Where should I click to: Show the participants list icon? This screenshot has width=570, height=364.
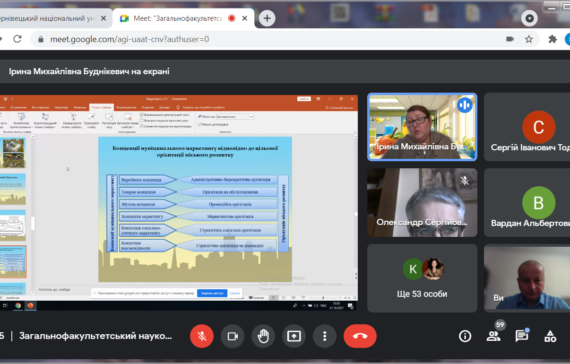pyautogui.click(x=493, y=336)
